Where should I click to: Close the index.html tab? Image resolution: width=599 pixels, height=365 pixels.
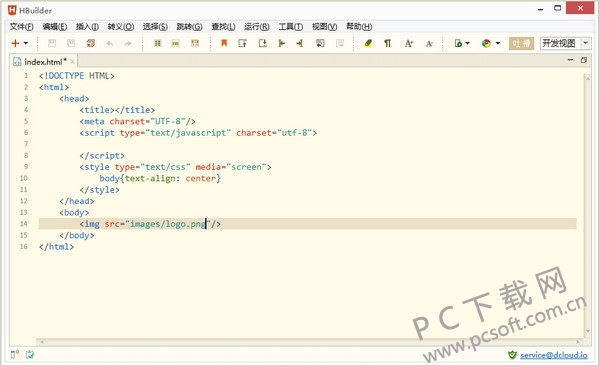coord(72,62)
